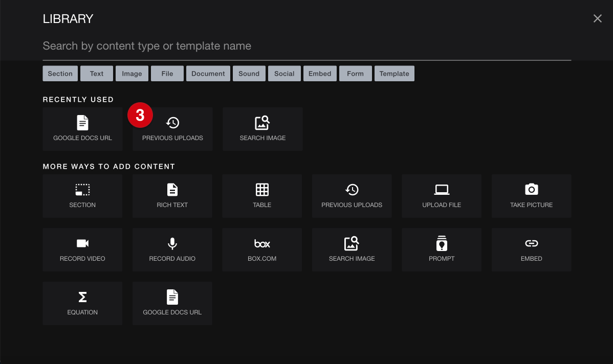Image resolution: width=613 pixels, height=364 pixels.
Task: Filter library by Embed
Action: click(320, 74)
